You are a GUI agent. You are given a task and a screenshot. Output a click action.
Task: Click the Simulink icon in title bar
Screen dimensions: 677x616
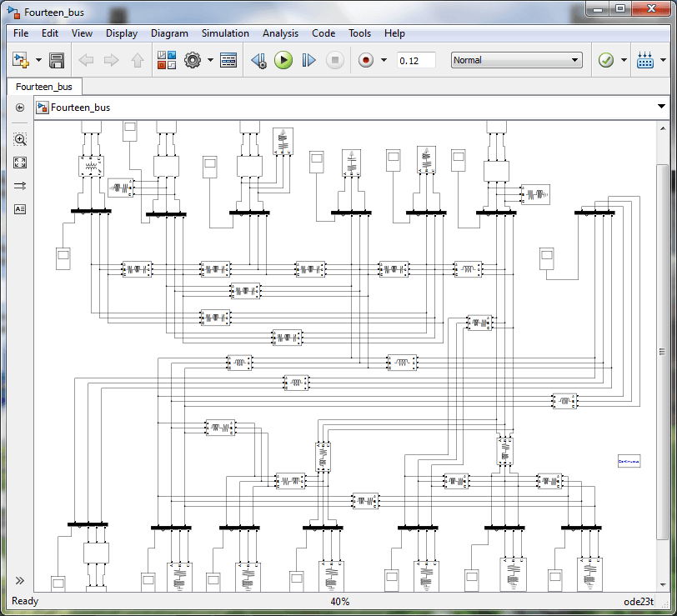tap(14, 13)
